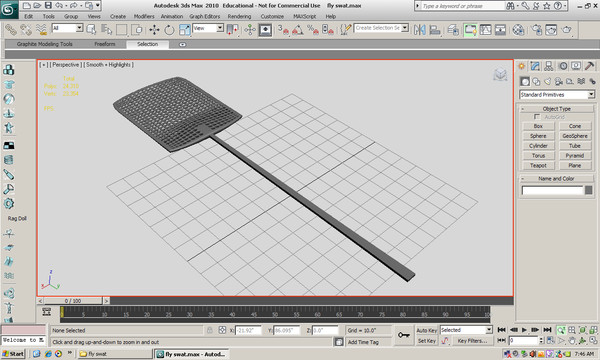Click the GeoSphere primitive button

575,136
